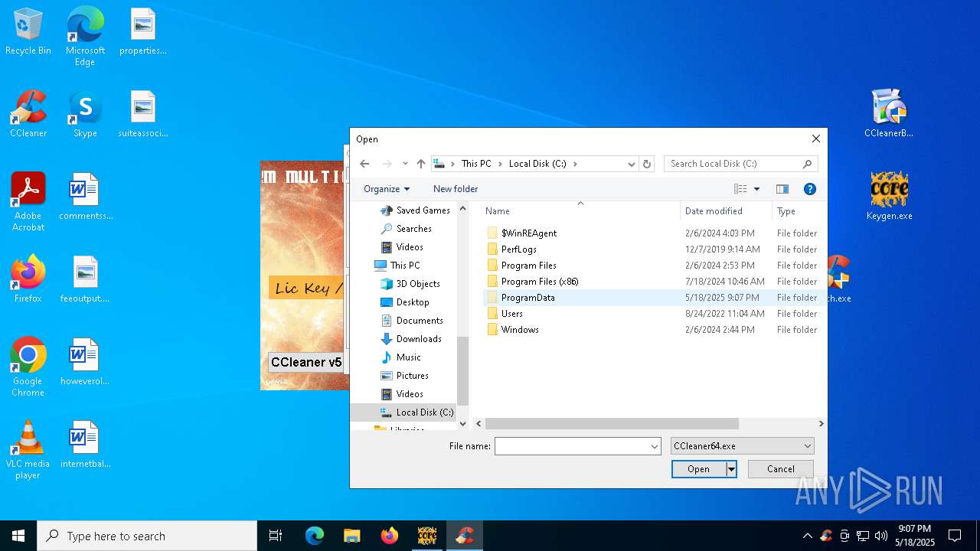Show the preview pane
Viewport: 980px width, 551px height.
(782, 189)
